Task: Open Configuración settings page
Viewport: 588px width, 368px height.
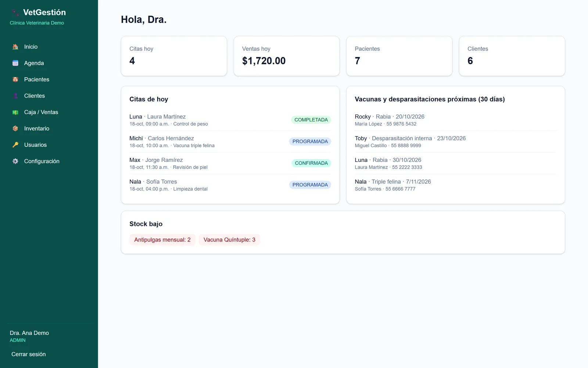Action: (49, 161)
